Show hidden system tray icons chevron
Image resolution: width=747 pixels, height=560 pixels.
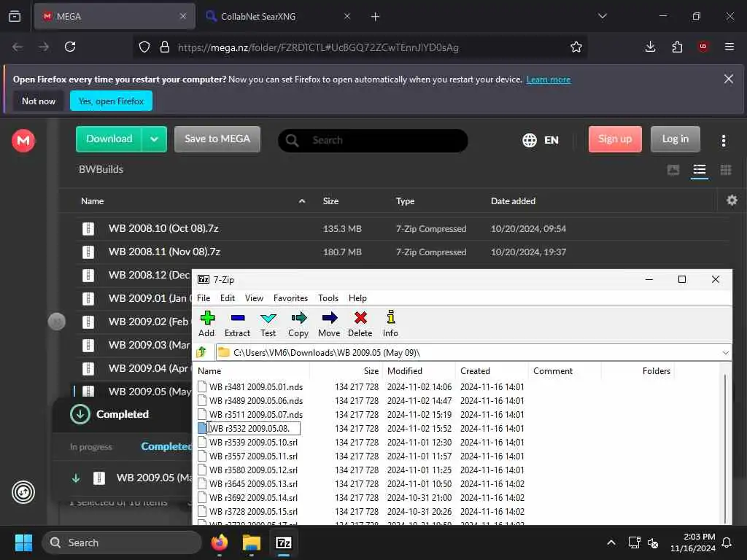pos(611,542)
